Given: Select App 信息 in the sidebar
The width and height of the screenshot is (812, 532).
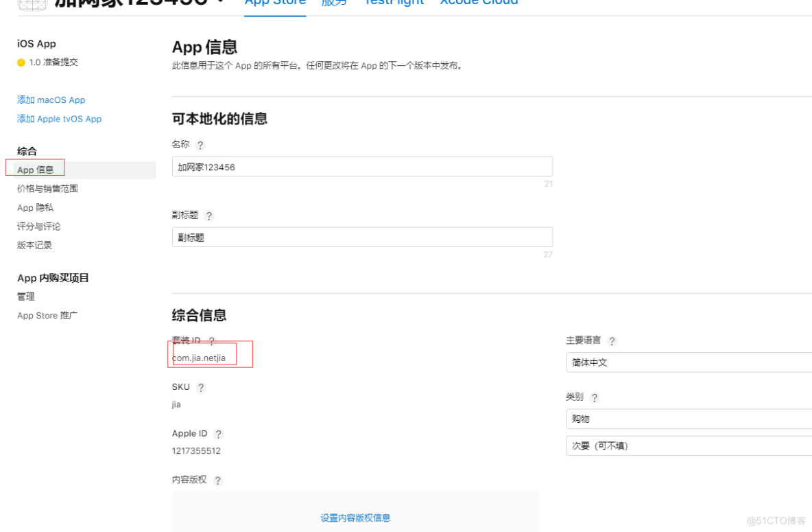Looking at the screenshot, I should point(85,170).
